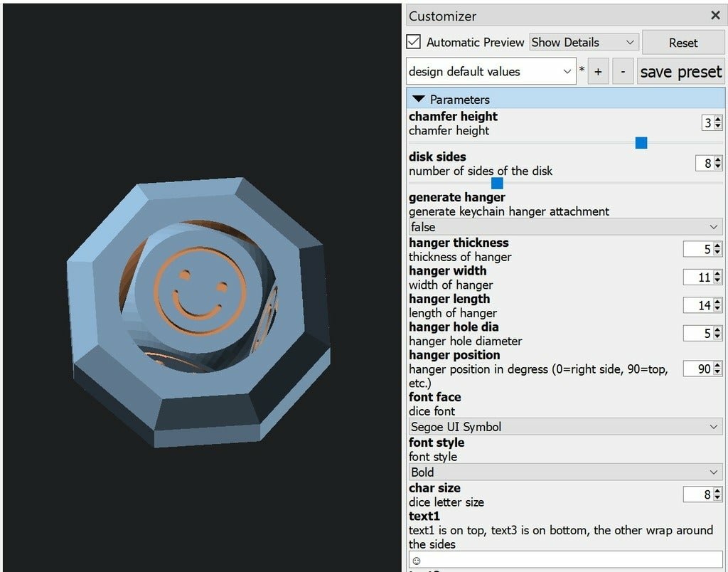
Task: Open the Bold font style dropdown
Action: tap(565, 472)
